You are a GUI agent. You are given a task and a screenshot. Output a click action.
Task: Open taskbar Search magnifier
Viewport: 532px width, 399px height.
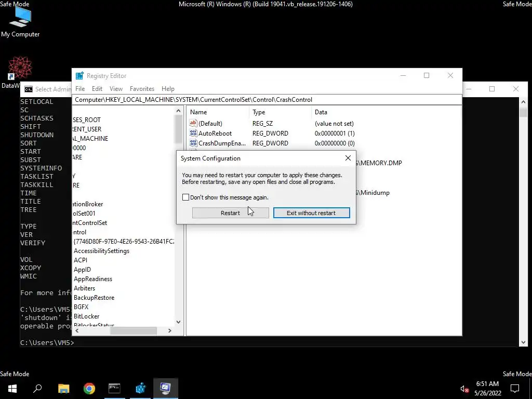tap(37, 388)
